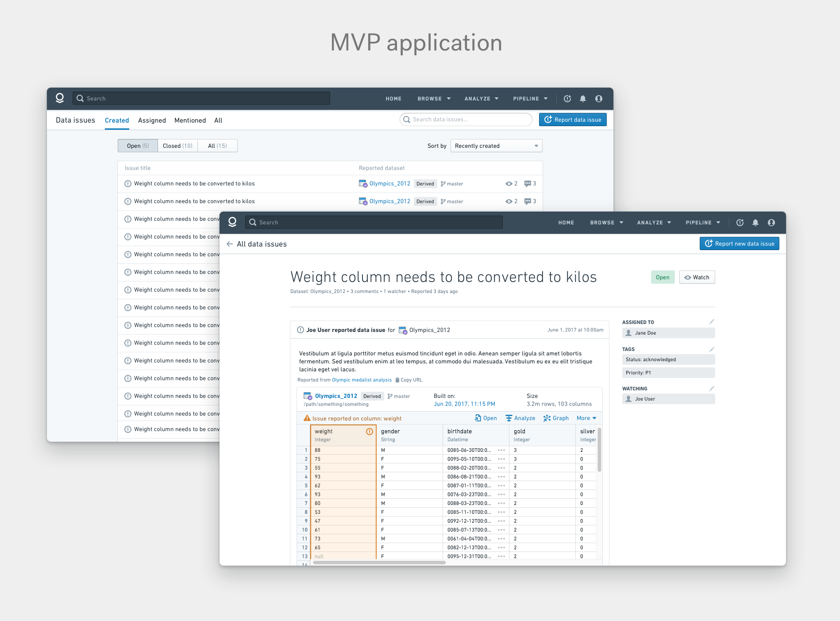Switch to the Created tab

point(117,120)
